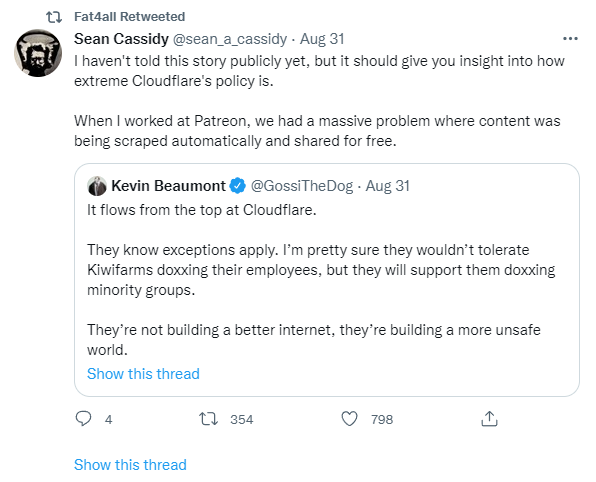The image size is (596, 482).
Task: Open Sean Cassidy's profile avatar
Action: (38, 53)
